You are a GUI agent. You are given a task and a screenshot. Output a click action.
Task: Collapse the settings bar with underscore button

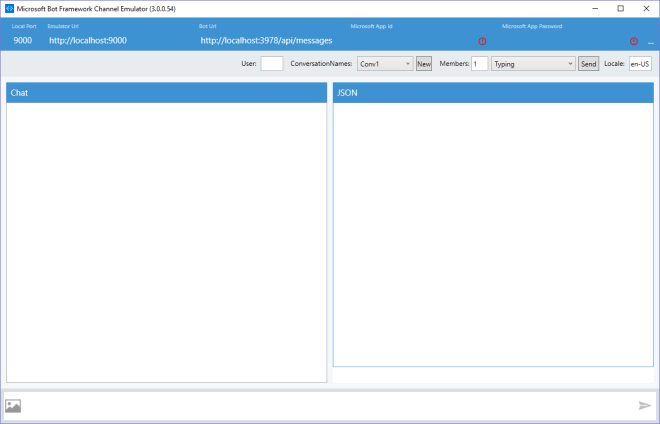[650, 42]
